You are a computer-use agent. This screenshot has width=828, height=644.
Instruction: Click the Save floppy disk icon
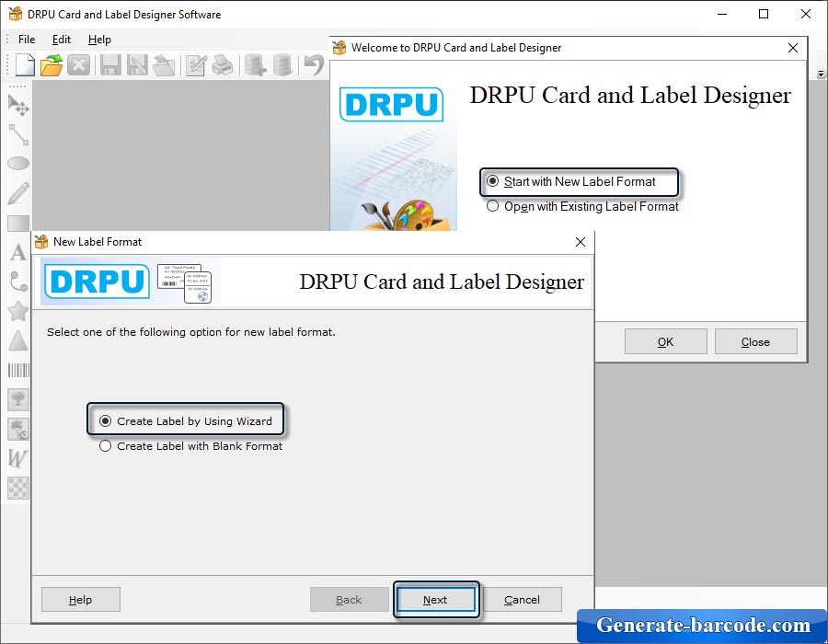(x=110, y=65)
